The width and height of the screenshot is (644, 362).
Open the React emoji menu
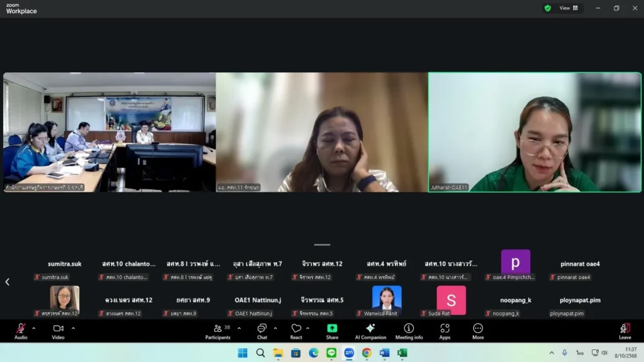(x=296, y=331)
